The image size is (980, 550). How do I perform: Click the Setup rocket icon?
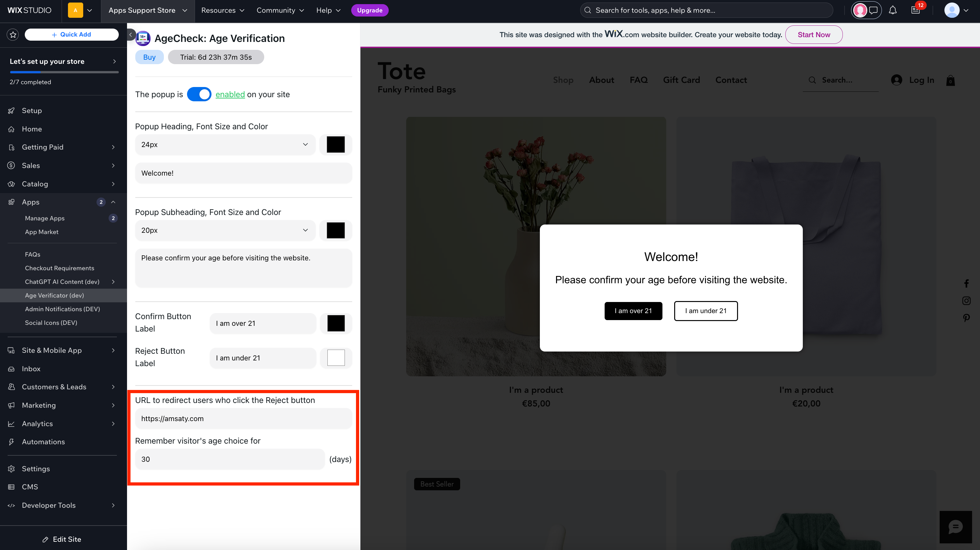pyautogui.click(x=11, y=111)
